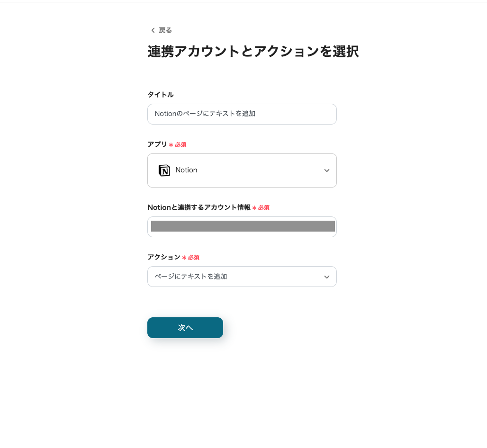Focus the タイトル text input field
Viewport: 487px width, 448px height.
pyautogui.click(x=242, y=114)
